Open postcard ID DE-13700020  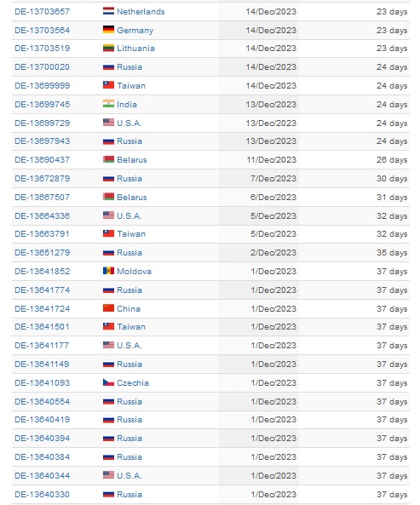(43, 67)
